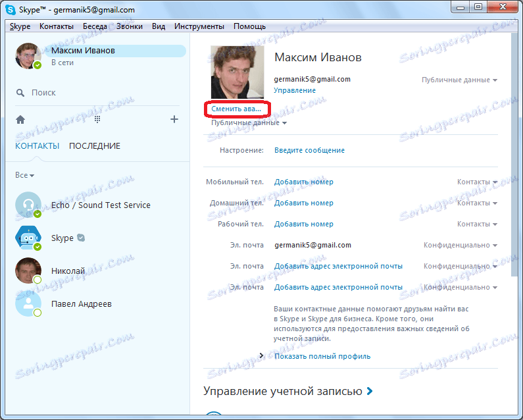Click the Skype bot avatar icon
This screenshot has height=420, width=523.
28,238
